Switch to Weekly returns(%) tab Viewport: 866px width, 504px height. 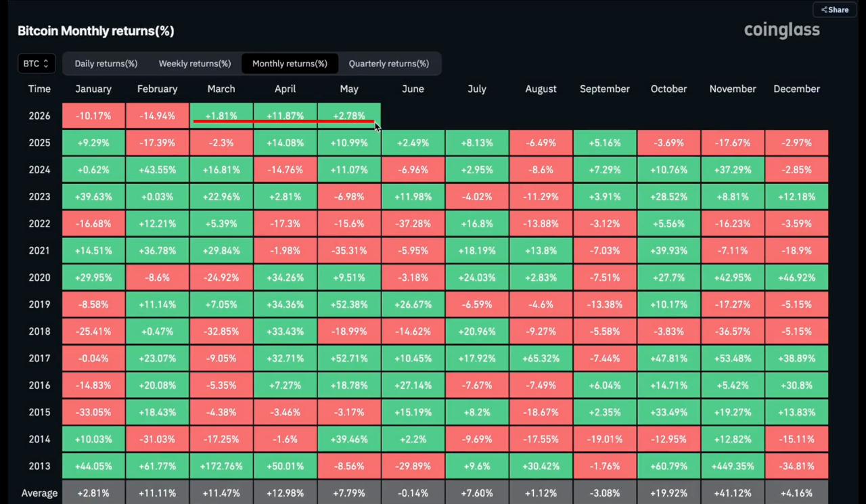(x=195, y=64)
